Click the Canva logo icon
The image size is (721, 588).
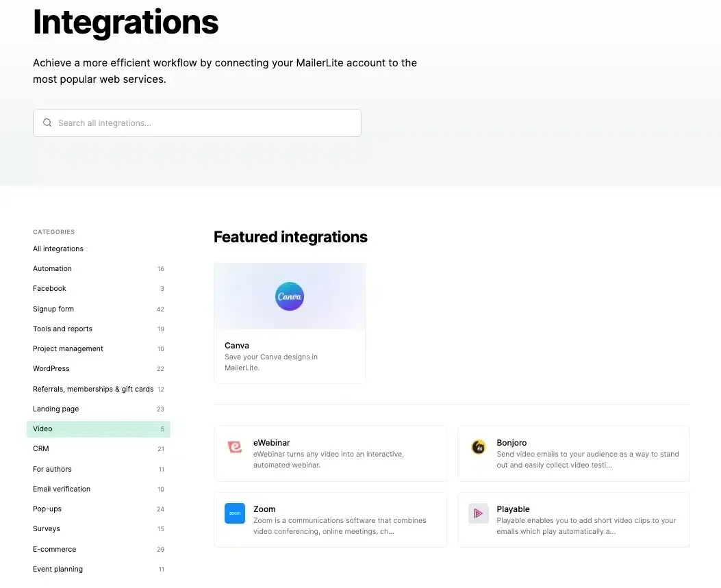pos(290,296)
